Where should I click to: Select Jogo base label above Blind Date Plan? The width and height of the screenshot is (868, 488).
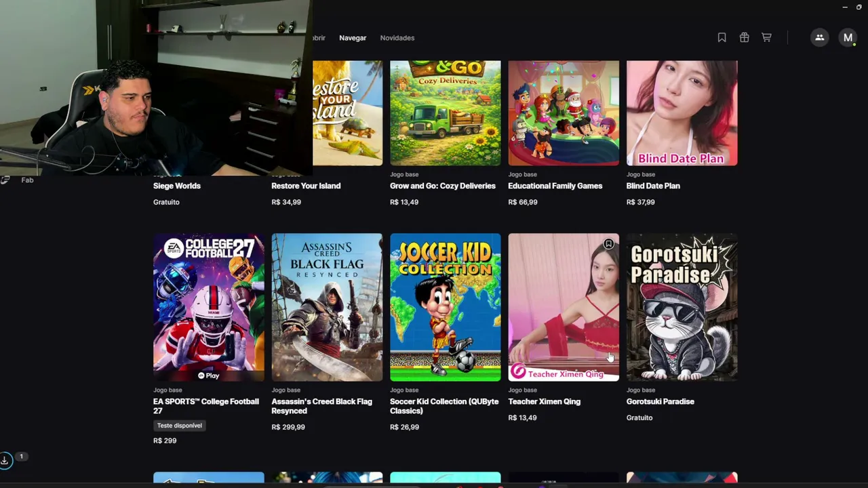[641, 175]
